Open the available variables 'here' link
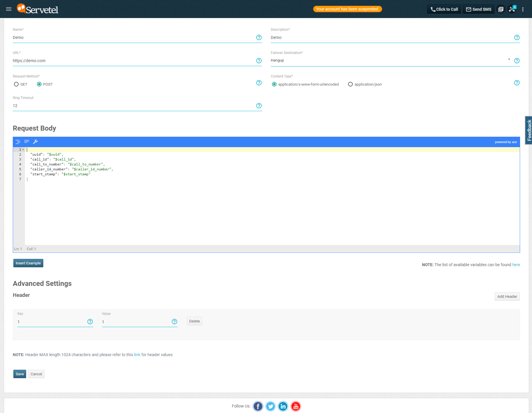532x413 pixels. [516, 265]
